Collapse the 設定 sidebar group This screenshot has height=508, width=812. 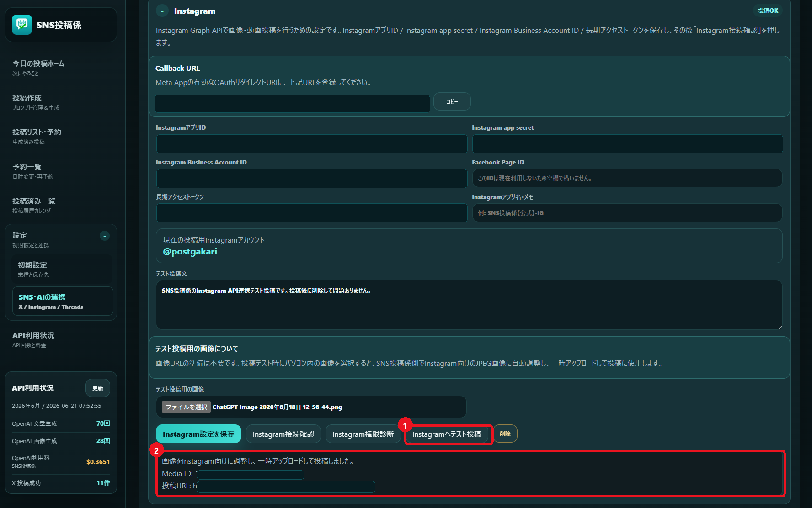click(105, 236)
